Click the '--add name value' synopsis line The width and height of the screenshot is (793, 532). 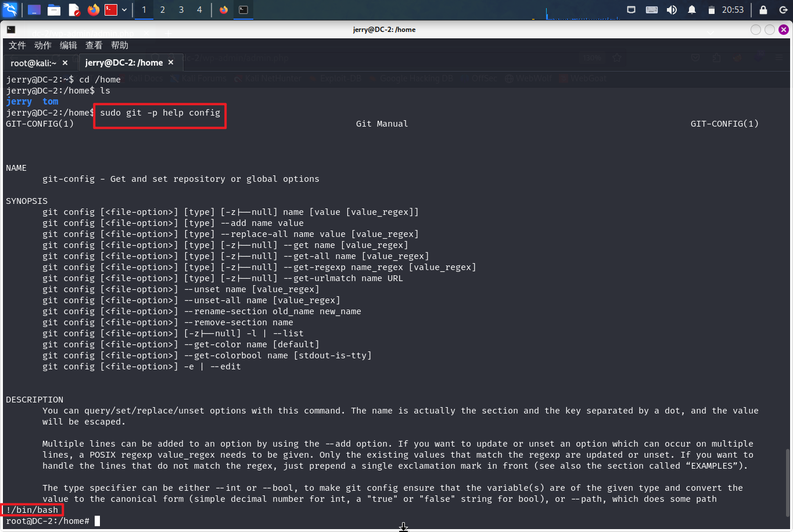(x=173, y=223)
